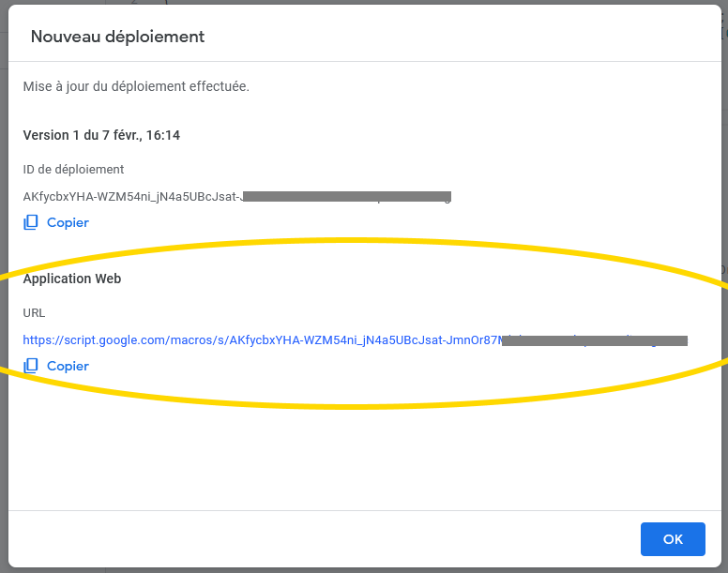Click the gray redacted bar in deployment ID
The width and height of the screenshot is (728, 573).
click(347, 197)
